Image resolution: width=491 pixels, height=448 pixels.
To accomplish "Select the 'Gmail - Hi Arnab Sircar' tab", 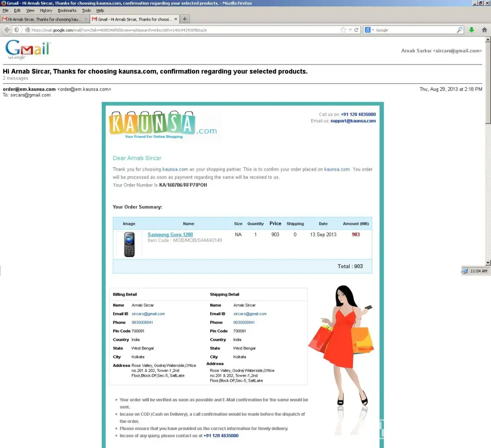I will coord(135,19).
